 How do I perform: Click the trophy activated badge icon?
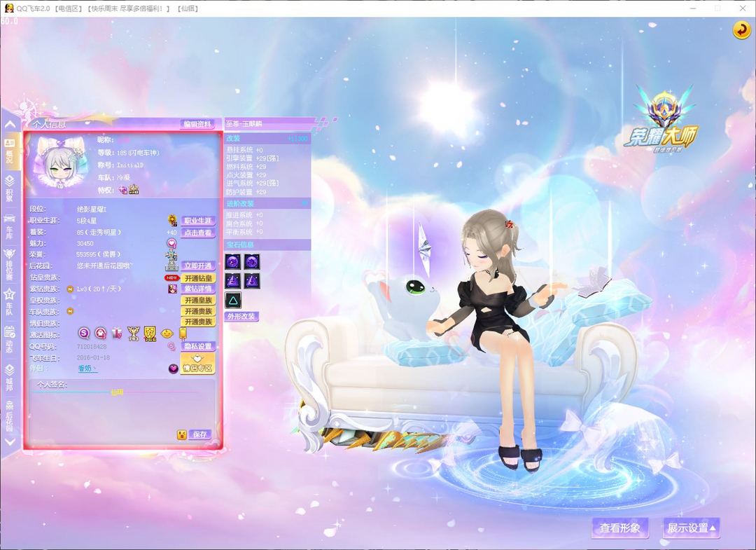pyautogui.click(x=133, y=334)
